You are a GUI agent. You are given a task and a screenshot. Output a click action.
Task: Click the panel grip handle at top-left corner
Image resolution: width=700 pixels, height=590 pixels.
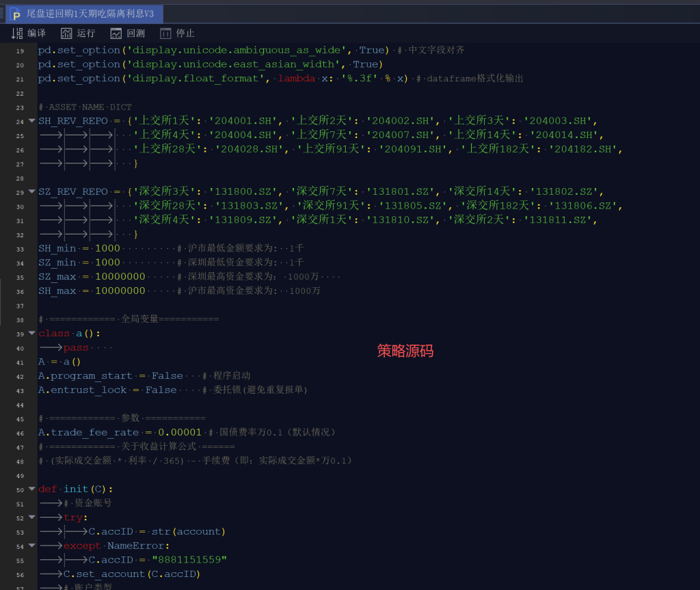tap(3, 14)
